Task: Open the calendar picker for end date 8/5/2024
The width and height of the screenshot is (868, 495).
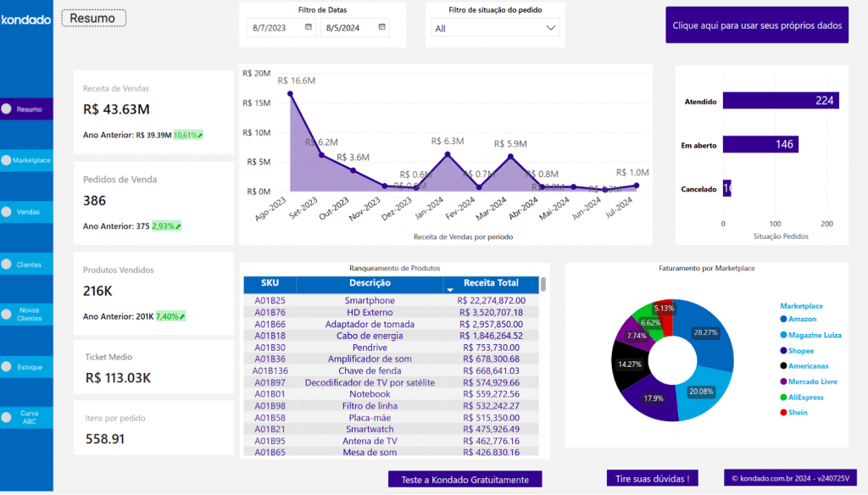Action: pos(381,28)
